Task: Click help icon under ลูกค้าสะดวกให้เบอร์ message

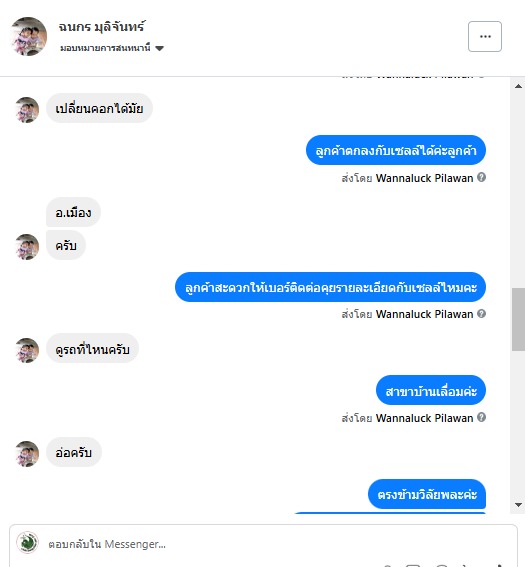Action: (481, 314)
